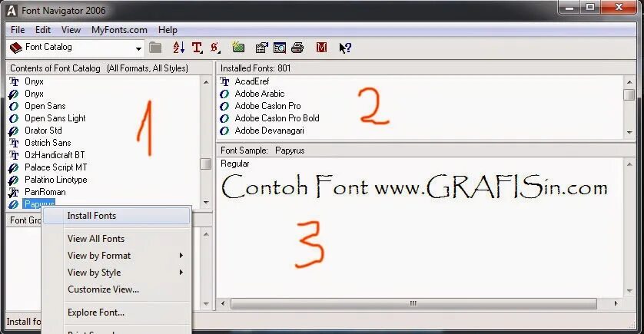Screen dimensions: 644x334
Task: Click the Font Sample: Papyrus header
Action: point(263,150)
